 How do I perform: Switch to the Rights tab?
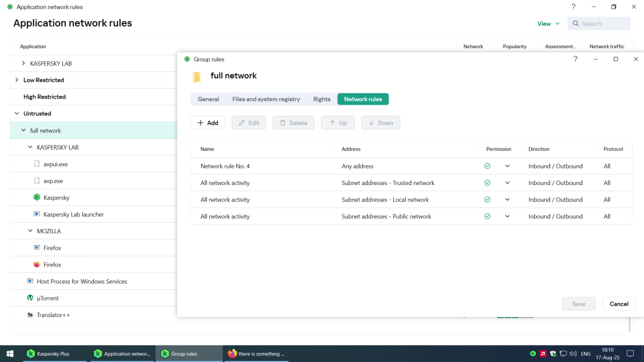point(322,99)
